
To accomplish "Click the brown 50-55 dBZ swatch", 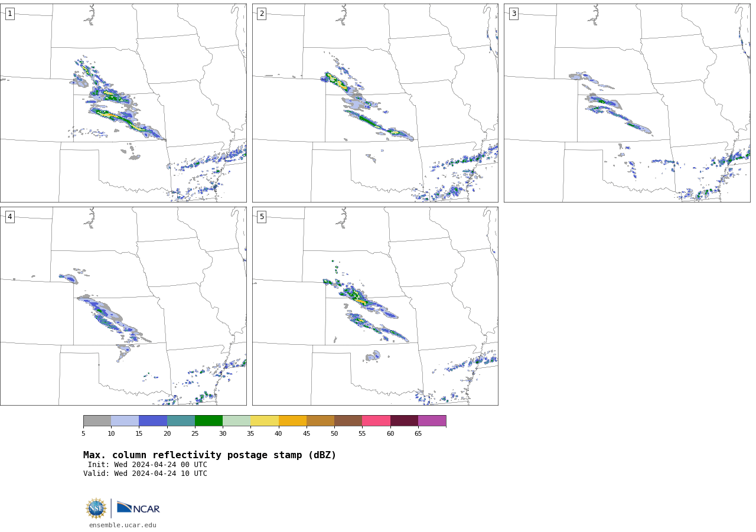I will [x=348, y=420].
